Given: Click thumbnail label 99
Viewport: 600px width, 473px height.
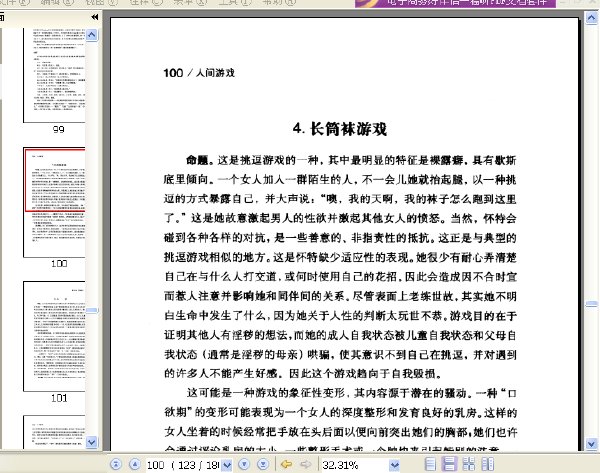Looking at the screenshot, I should (59, 129).
